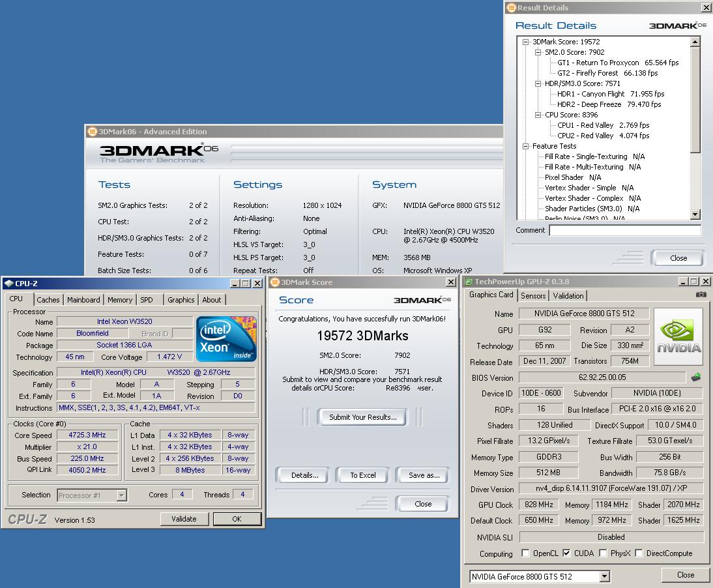713x588 pixels.
Task: Open the GPU selection dropdown in GPU-Z
Action: [x=604, y=577]
